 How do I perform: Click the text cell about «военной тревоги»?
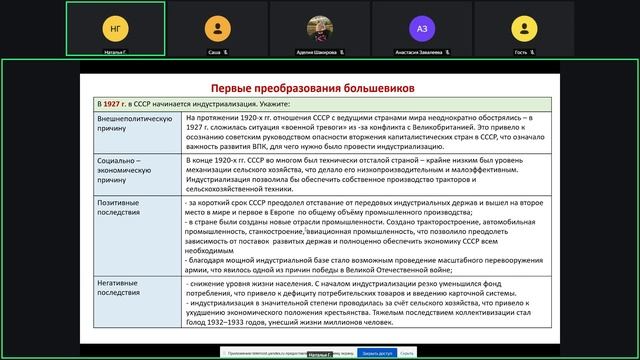pos(366,132)
